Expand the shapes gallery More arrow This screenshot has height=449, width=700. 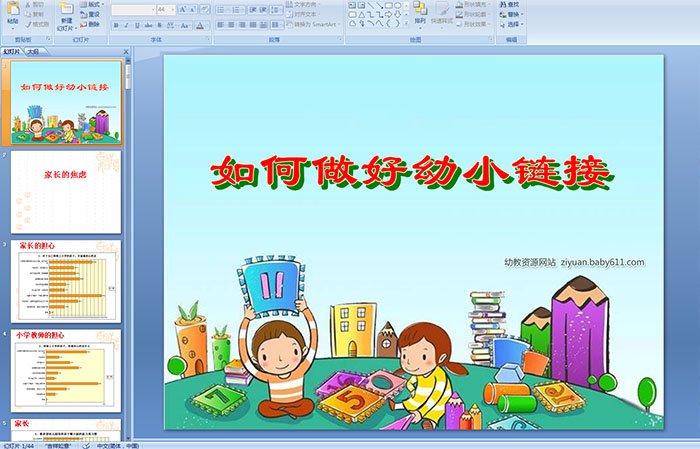[x=406, y=23]
